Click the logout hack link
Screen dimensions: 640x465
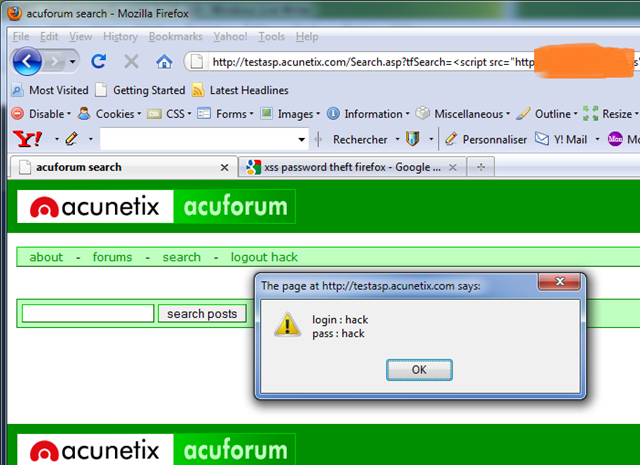click(264, 257)
